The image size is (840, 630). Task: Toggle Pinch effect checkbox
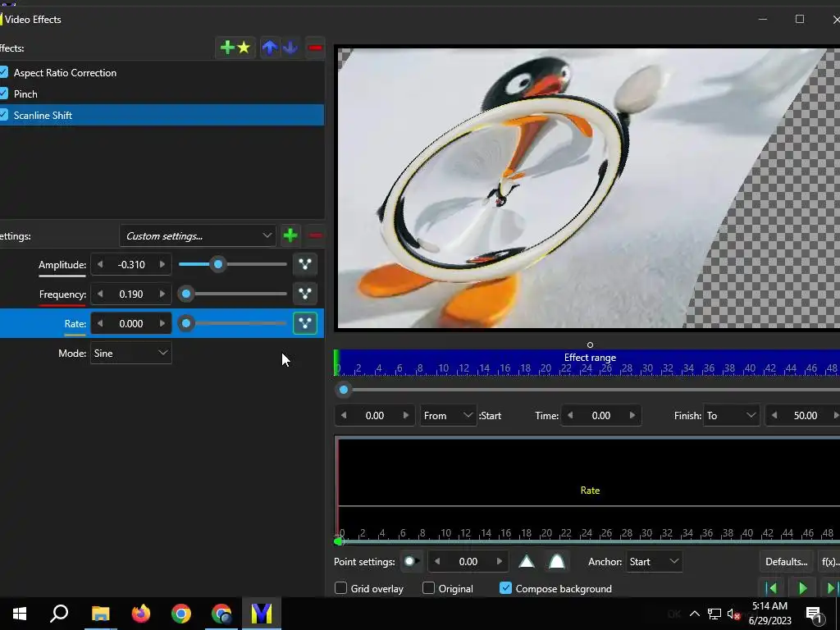tap(4, 94)
